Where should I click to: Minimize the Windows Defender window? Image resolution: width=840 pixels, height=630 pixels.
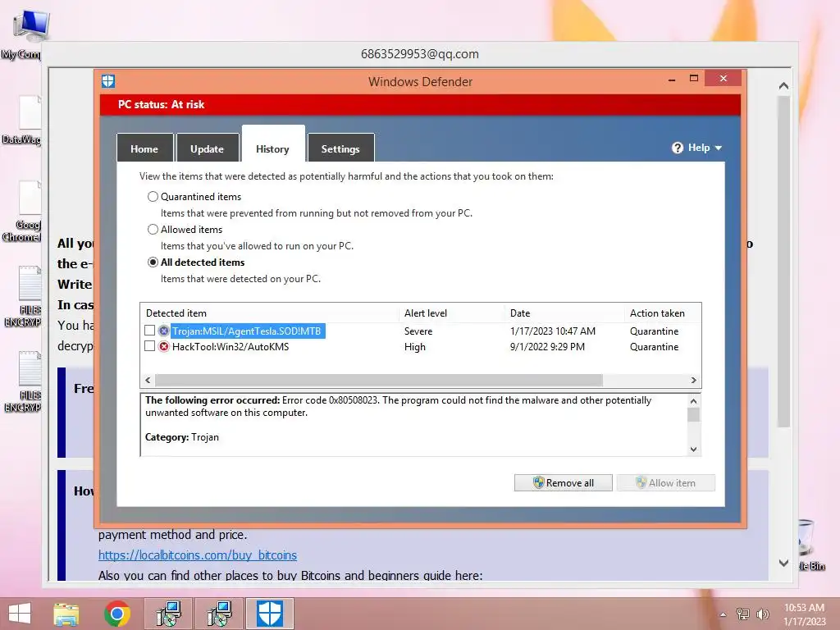click(x=672, y=80)
